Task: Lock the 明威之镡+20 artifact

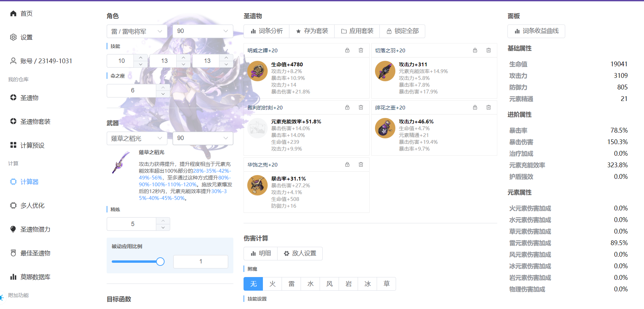Action: click(x=347, y=50)
